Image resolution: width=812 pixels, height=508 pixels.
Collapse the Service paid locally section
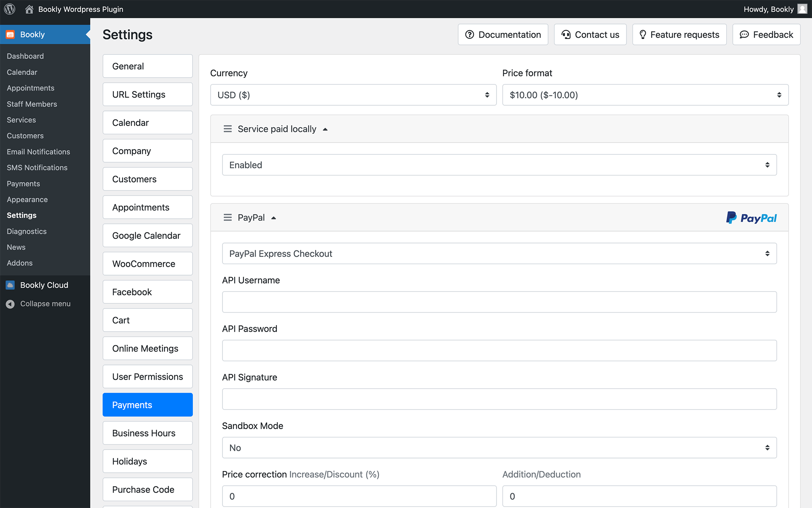tap(325, 129)
